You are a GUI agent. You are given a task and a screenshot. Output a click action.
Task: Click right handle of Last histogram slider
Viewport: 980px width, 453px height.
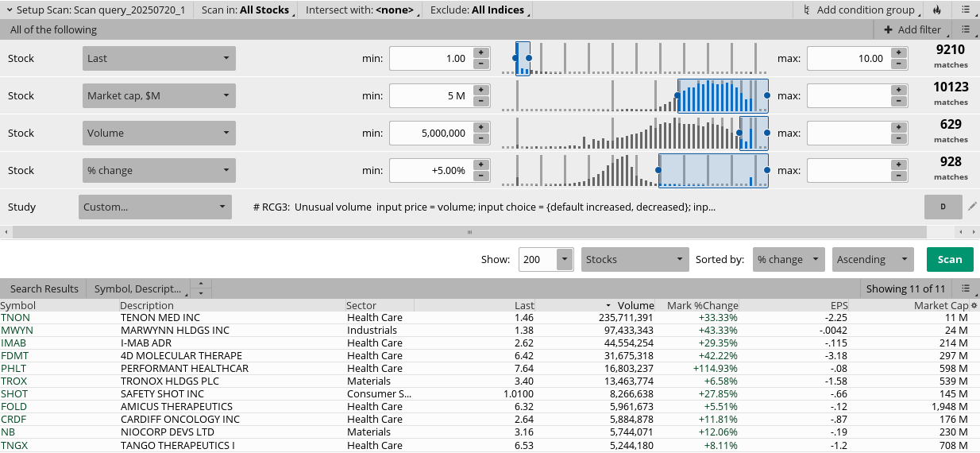[x=530, y=58]
